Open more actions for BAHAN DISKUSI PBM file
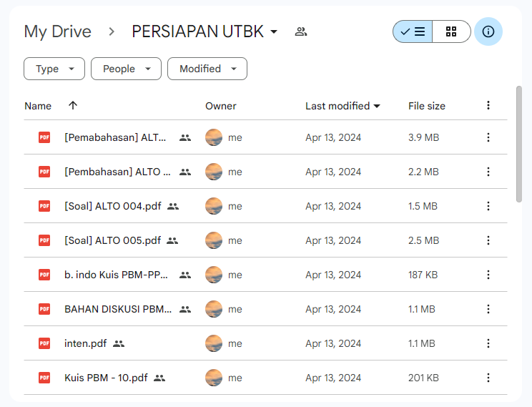 coord(488,309)
